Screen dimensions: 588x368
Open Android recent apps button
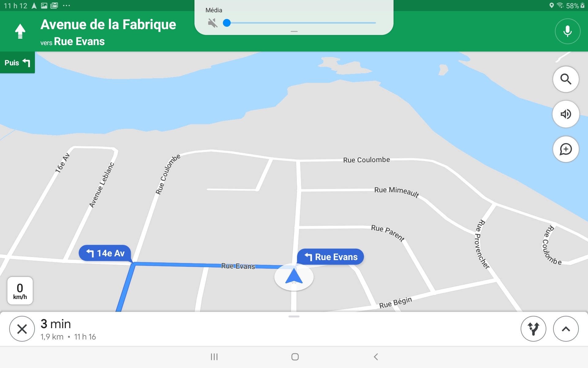coord(214,357)
